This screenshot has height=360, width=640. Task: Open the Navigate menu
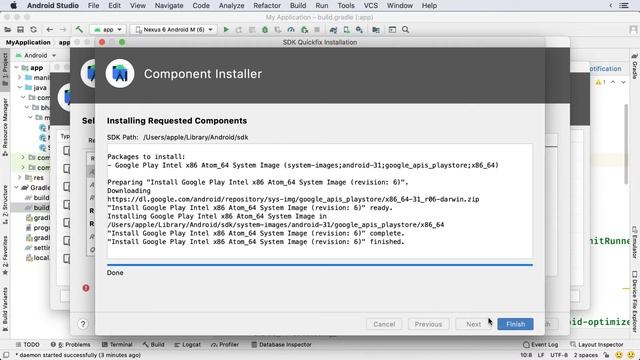[x=169, y=6]
